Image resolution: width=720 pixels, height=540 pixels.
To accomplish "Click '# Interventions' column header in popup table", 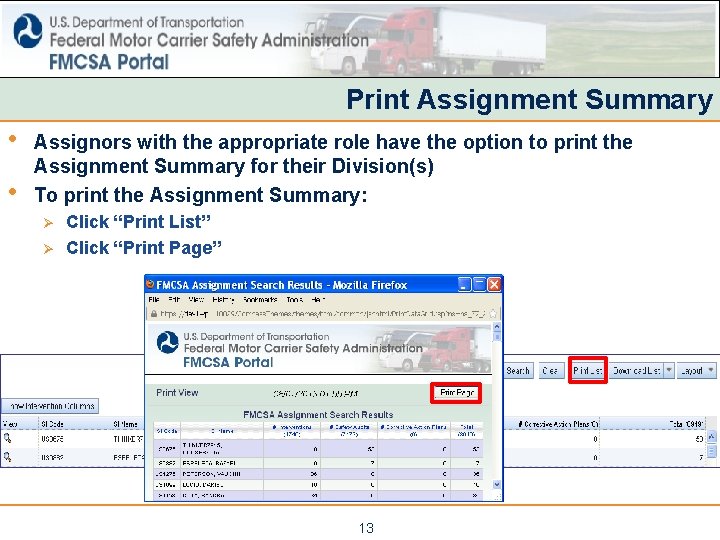I will 292,430.
